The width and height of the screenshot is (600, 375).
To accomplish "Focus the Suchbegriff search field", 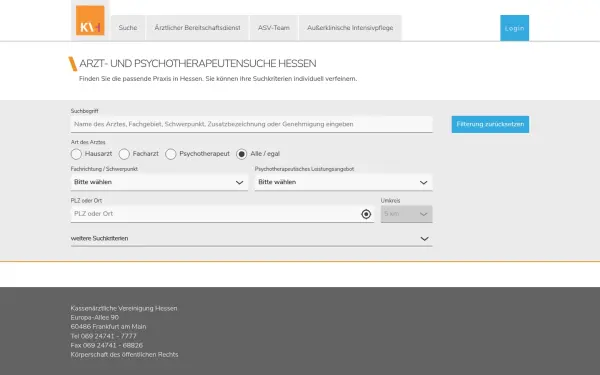I will pyautogui.click(x=251, y=124).
